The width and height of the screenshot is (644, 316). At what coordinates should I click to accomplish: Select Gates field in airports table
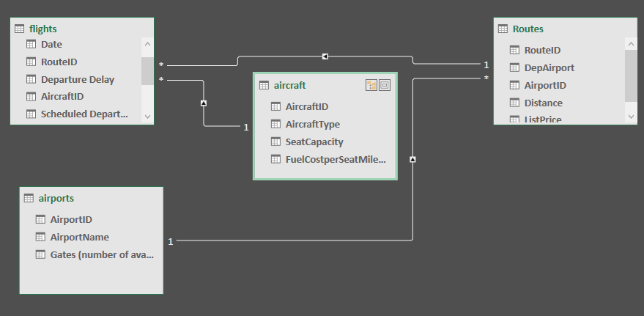[x=102, y=254]
